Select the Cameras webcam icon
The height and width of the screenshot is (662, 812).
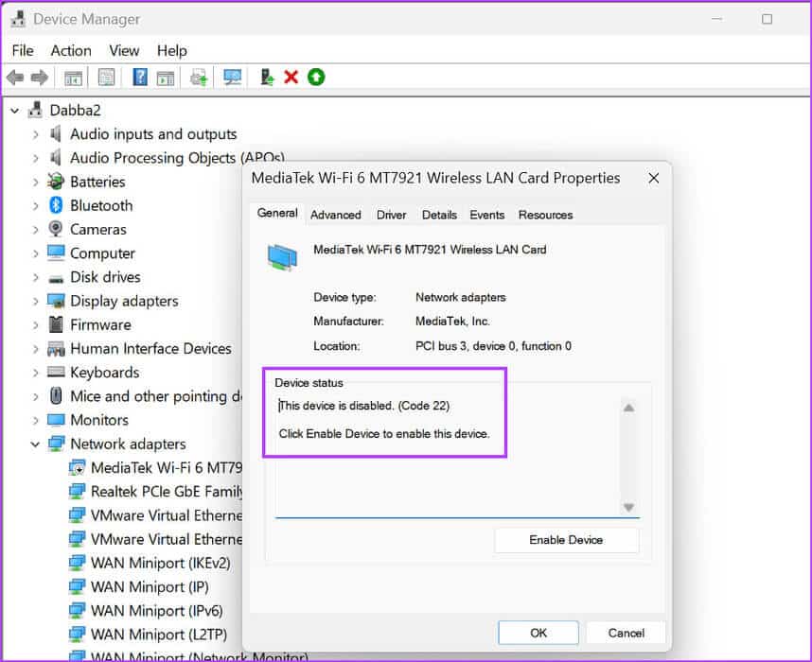point(56,229)
